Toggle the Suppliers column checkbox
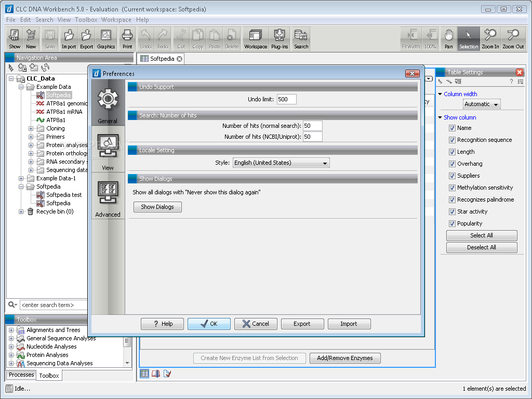Viewport: 532px width, 399px height. pyautogui.click(x=452, y=176)
